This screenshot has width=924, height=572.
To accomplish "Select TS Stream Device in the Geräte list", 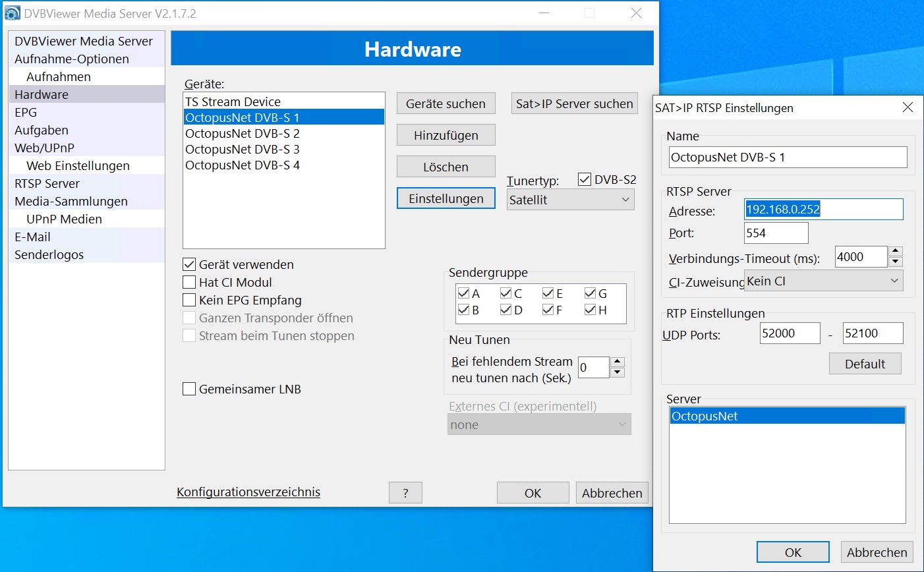I will pyautogui.click(x=283, y=101).
